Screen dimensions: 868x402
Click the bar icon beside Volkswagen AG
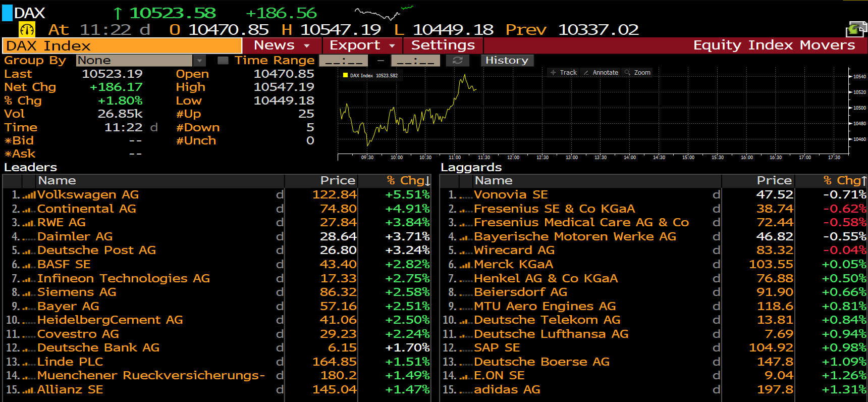(29, 195)
